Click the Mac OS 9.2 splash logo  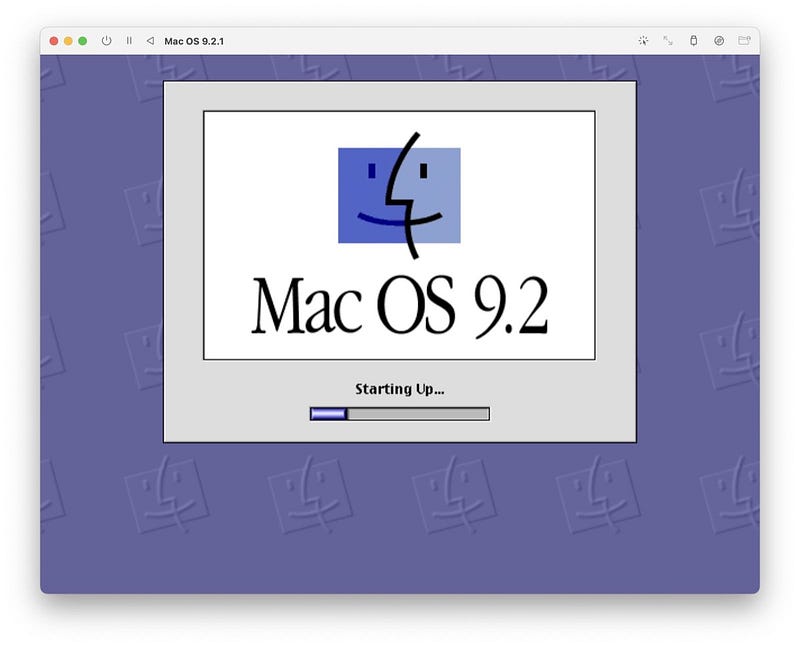pos(399,235)
